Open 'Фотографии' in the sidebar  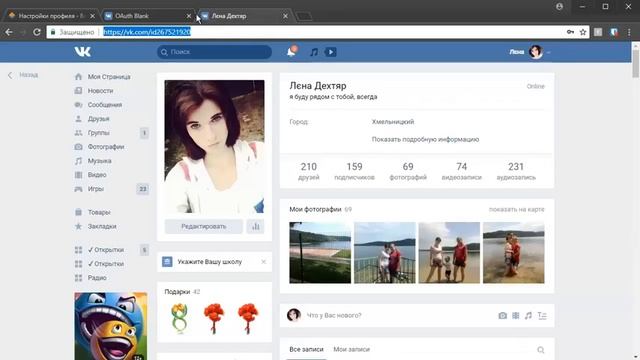[x=106, y=147]
